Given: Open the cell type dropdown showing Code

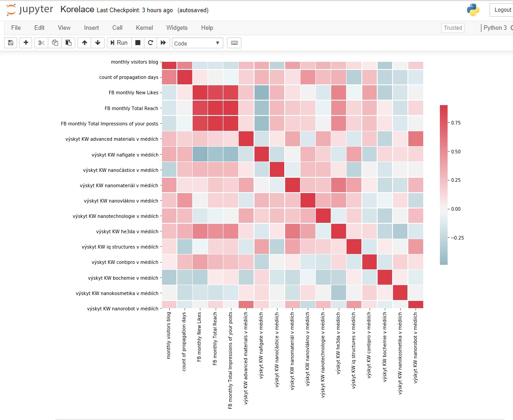Looking at the screenshot, I should 198,43.
